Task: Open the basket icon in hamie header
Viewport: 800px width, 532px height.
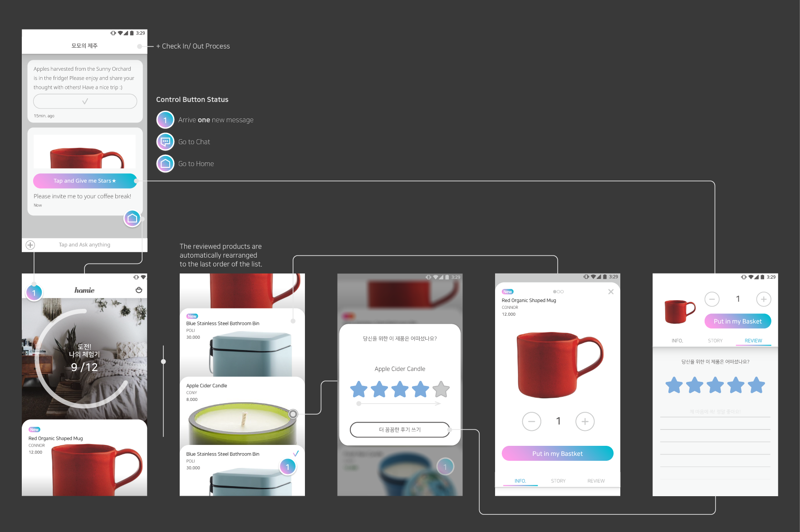Action: [139, 290]
